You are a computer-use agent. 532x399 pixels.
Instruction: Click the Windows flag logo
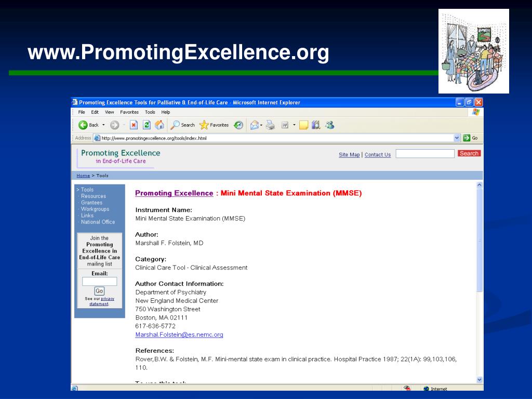(476, 112)
